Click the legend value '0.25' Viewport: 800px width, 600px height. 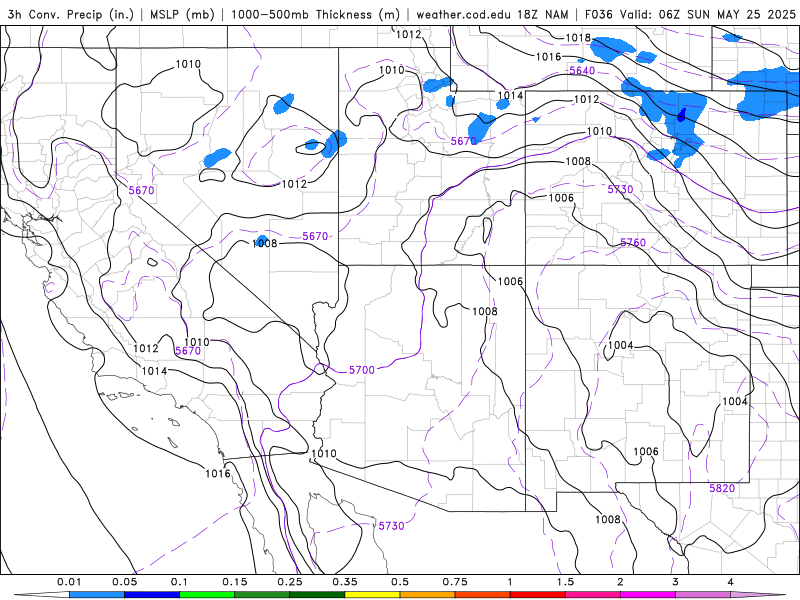[x=290, y=582]
